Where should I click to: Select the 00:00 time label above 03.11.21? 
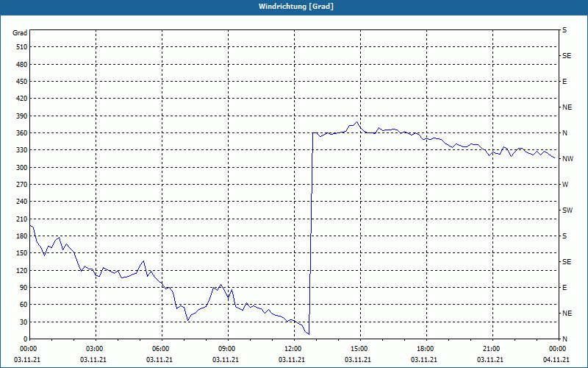click(x=30, y=349)
